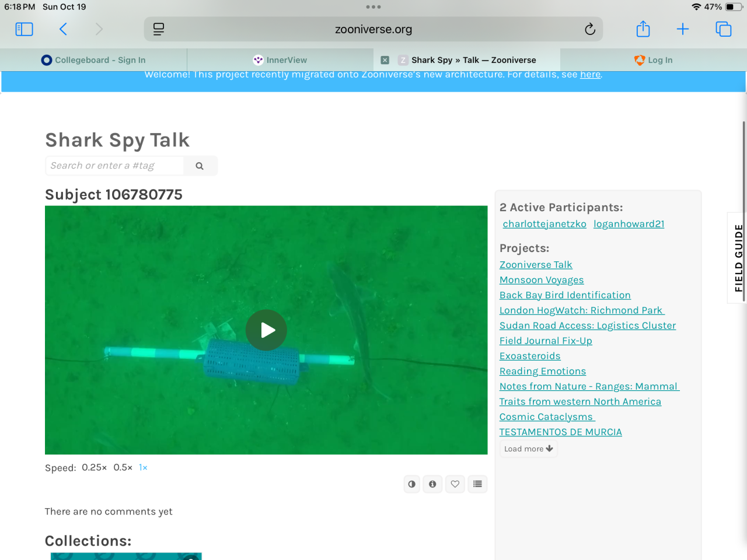Follow the 'here' migration details link
The width and height of the screenshot is (747, 560).
[590, 75]
